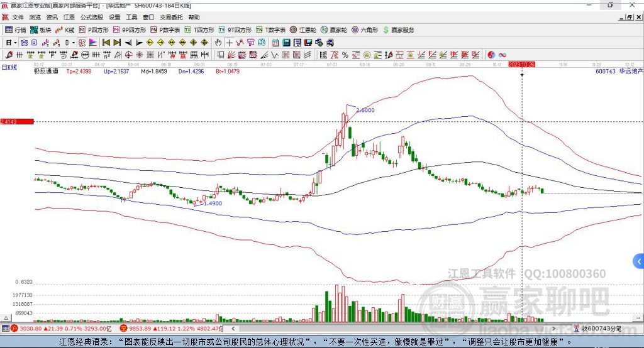Open the T四方形 tool
644x348 pixels.
coord(199,30)
